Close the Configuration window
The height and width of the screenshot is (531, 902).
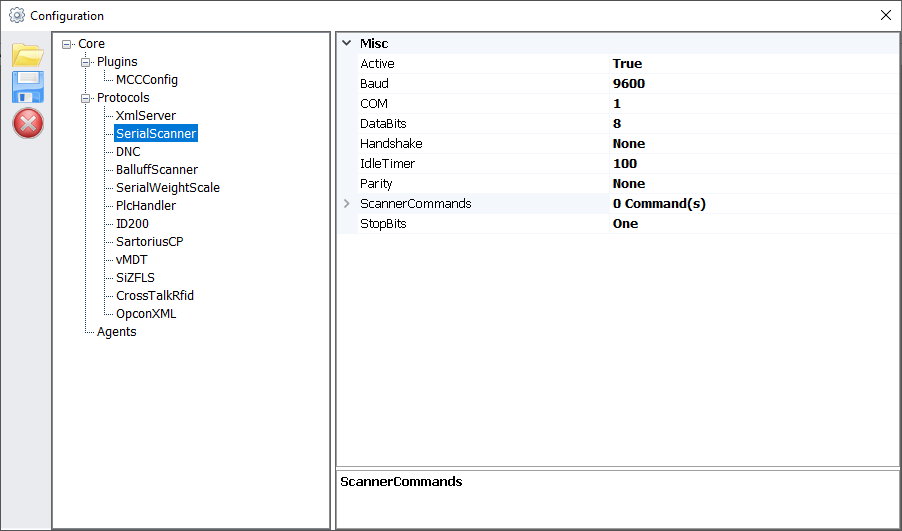click(885, 15)
